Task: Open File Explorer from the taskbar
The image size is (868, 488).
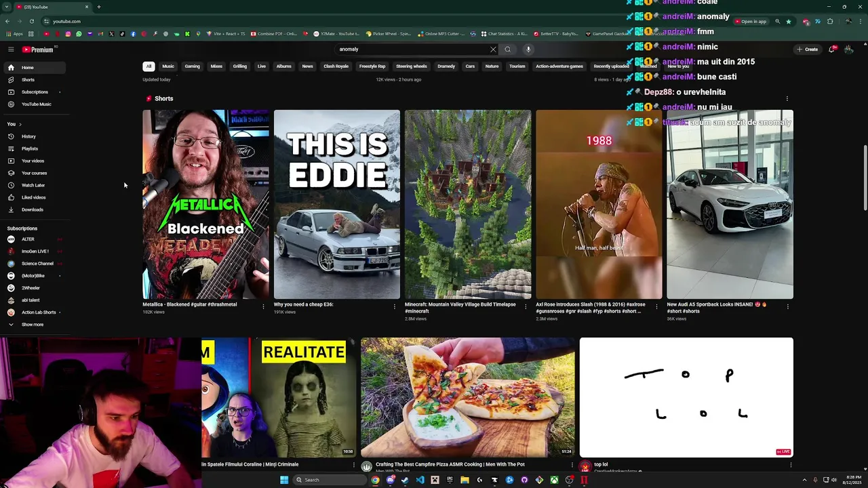Action: (465, 480)
